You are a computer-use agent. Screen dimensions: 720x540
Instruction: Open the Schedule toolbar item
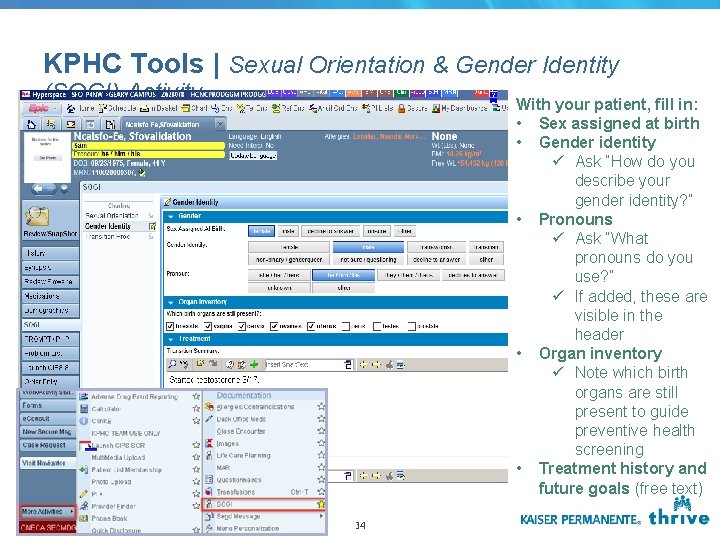coord(117,108)
